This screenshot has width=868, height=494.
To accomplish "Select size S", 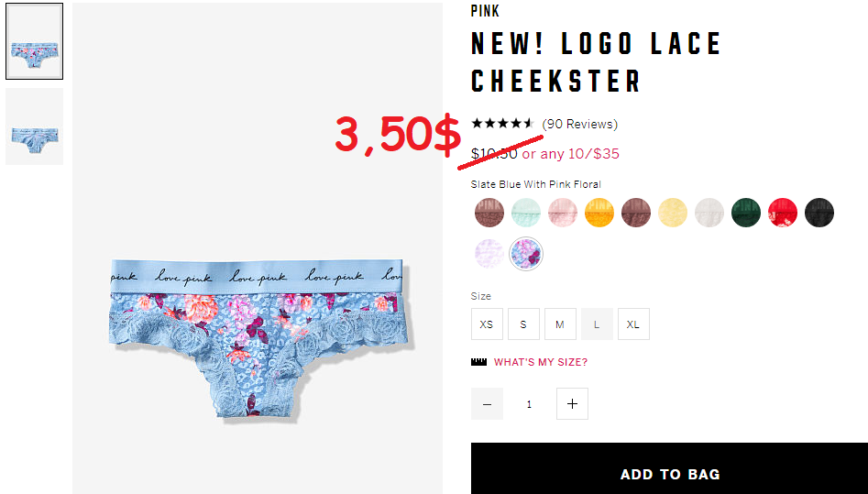I will [x=523, y=324].
